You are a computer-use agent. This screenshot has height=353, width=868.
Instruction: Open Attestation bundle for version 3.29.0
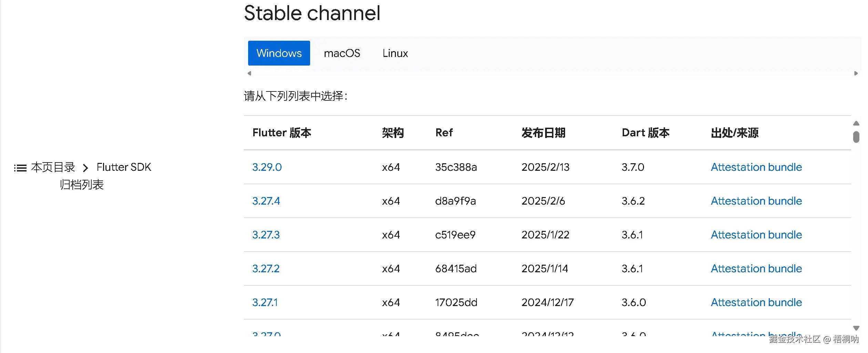click(x=756, y=167)
